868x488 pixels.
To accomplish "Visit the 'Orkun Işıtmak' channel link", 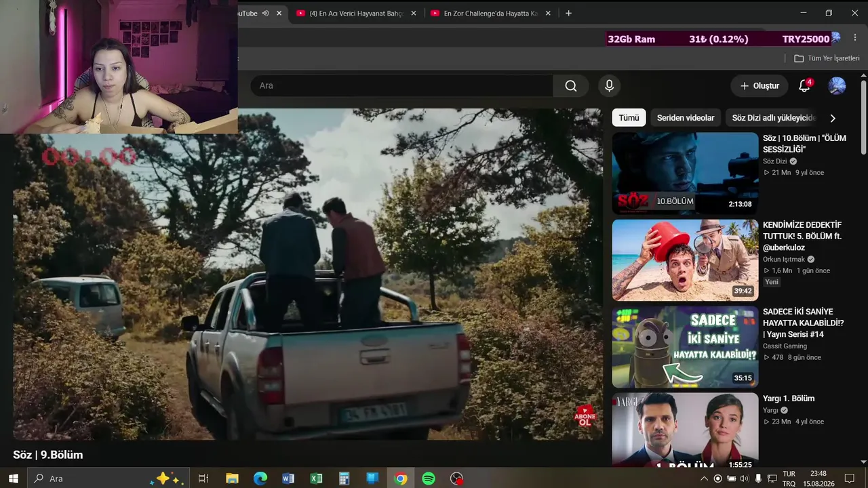I will 785,259.
